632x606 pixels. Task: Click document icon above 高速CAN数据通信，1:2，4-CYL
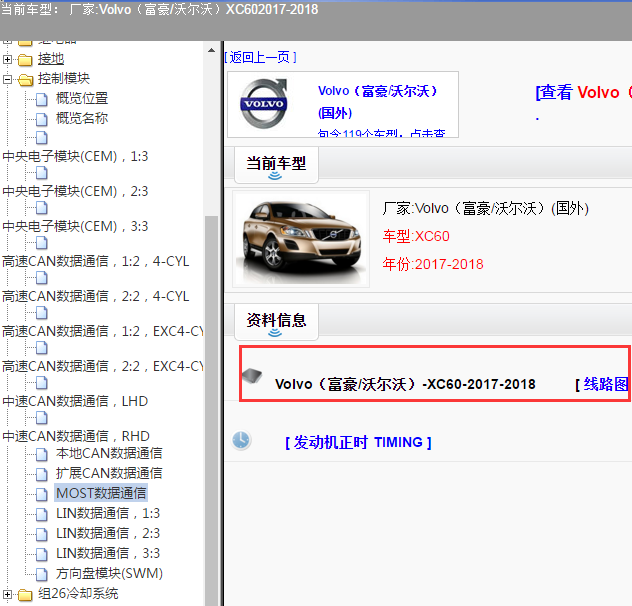click(x=42, y=243)
